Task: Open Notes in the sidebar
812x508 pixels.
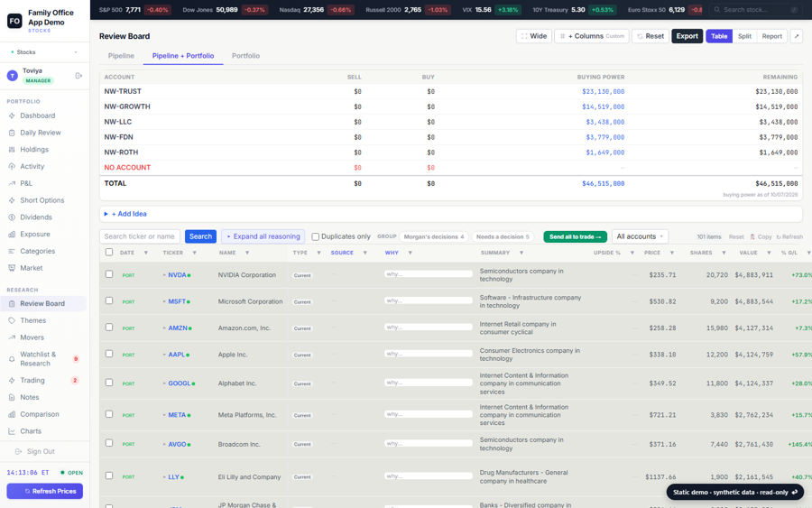Action: click(x=30, y=397)
